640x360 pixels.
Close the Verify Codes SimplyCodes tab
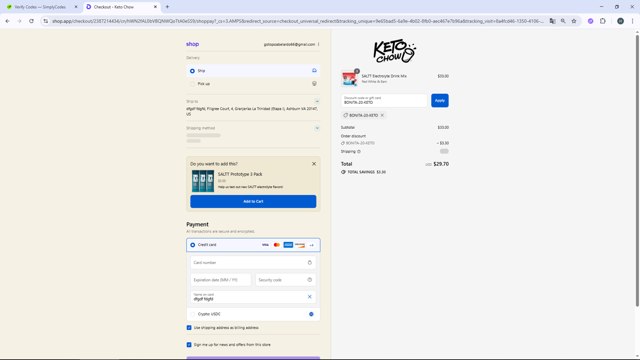click(x=76, y=7)
